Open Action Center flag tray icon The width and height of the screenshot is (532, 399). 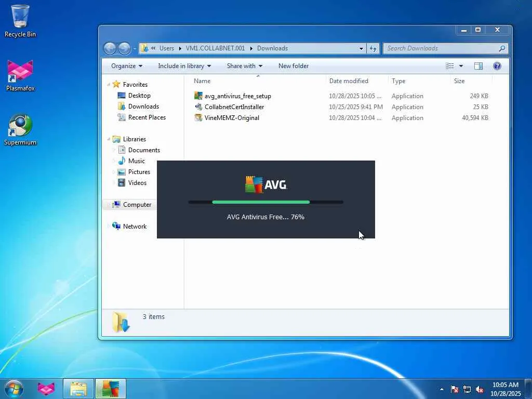click(455, 389)
